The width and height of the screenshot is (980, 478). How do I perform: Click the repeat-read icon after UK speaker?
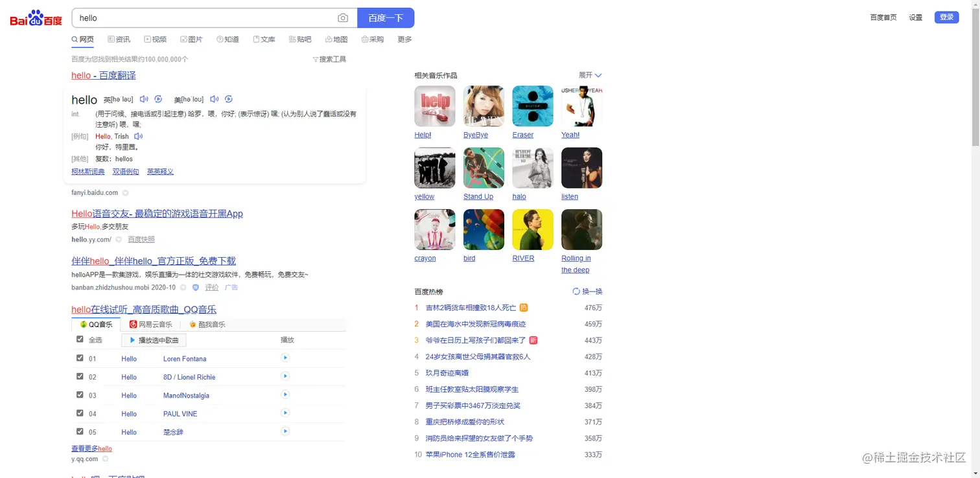coord(158,99)
